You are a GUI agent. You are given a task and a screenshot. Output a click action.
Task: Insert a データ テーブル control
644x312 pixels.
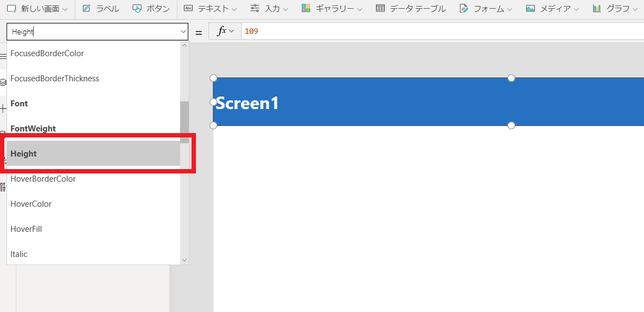pyautogui.click(x=411, y=9)
